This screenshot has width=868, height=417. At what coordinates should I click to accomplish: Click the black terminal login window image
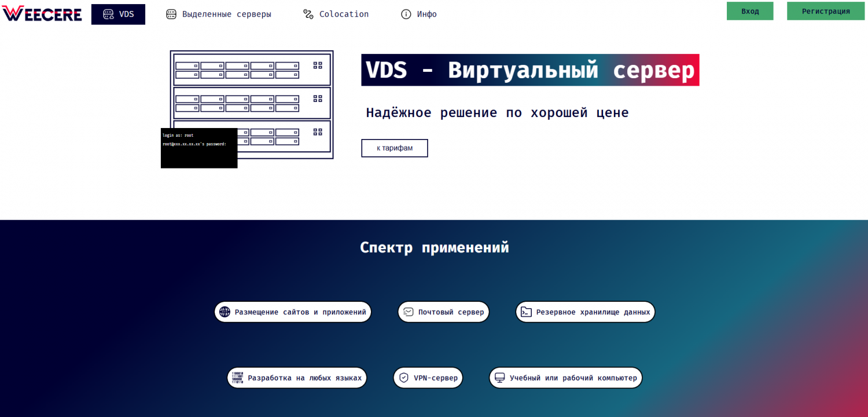pyautogui.click(x=199, y=148)
